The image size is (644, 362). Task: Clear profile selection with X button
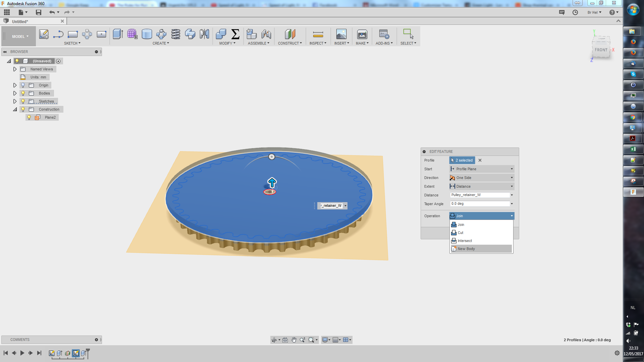pyautogui.click(x=480, y=160)
